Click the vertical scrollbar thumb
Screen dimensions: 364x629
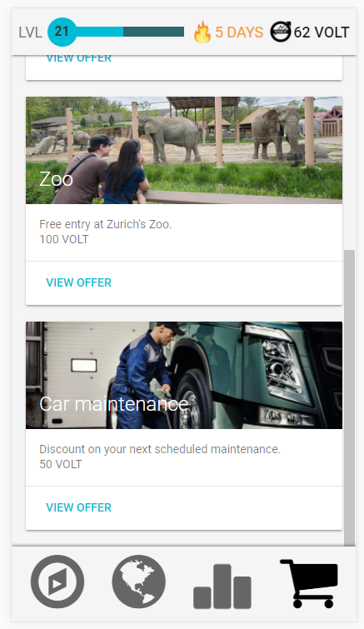click(350, 397)
